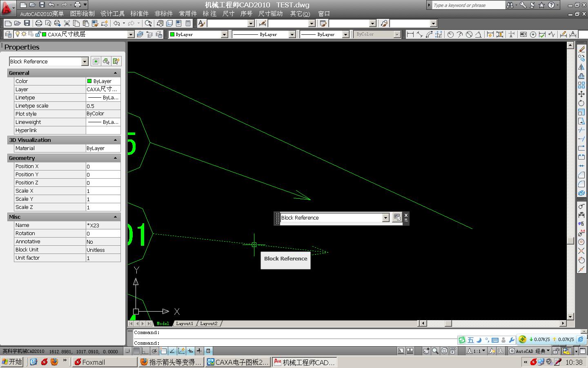Click the Plot (printer) icon in the toolbar

(x=39, y=24)
